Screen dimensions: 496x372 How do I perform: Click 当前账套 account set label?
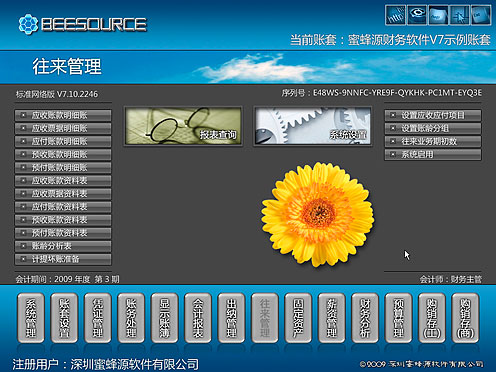pyautogui.click(x=390, y=40)
